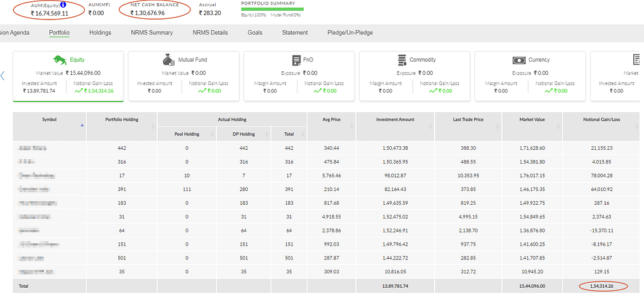Click the Mutual Fund money bag icon
This screenshot has width=644, height=296.
pos(169,60)
